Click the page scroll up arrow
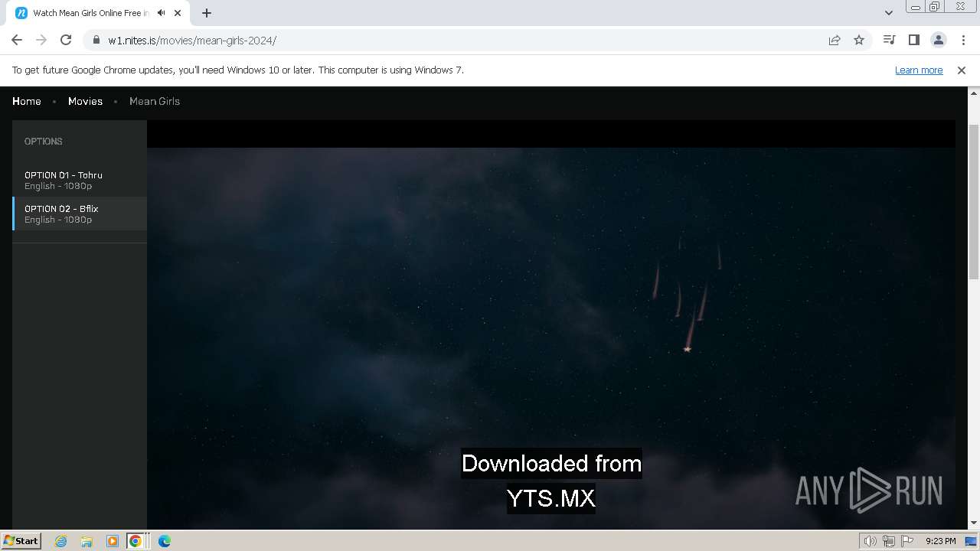980x551 pixels. (x=974, y=93)
